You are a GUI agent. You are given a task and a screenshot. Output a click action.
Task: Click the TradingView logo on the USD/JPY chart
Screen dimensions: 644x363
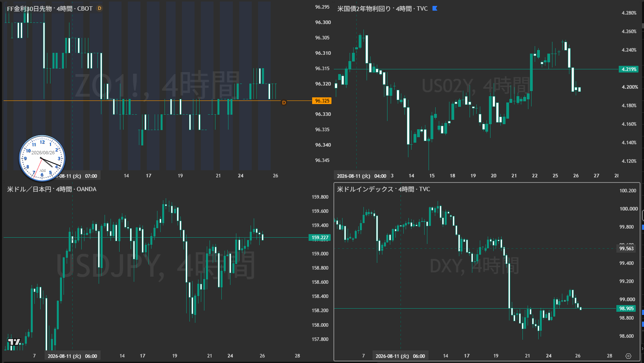14,342
